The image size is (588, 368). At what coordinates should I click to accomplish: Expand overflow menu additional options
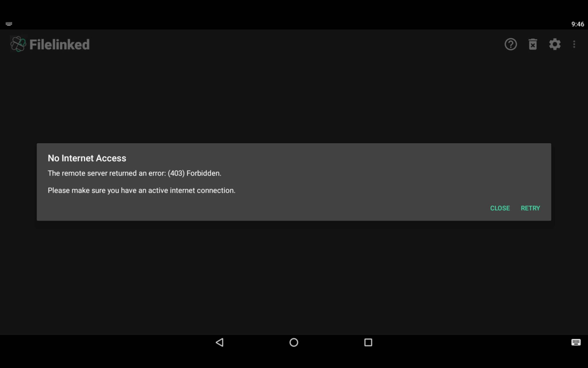[x=575, y=44]
